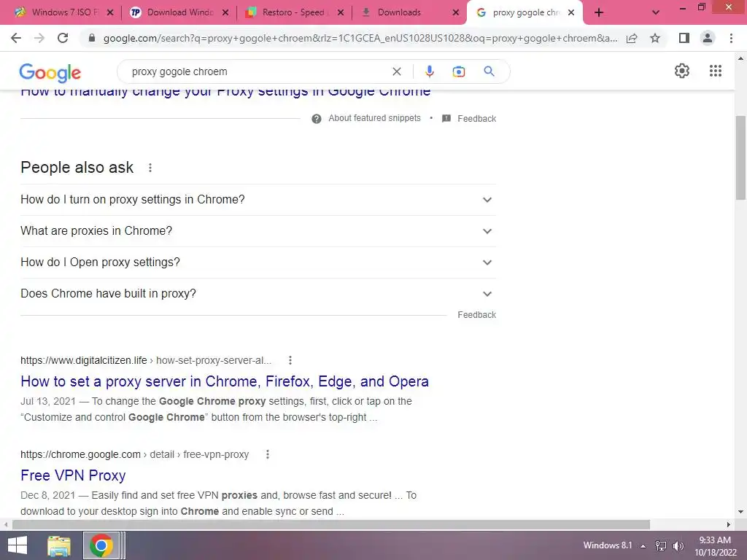This screenshot has width=747, height=560.
Task: Reload the current page
Action: click(x=63, y=38)
